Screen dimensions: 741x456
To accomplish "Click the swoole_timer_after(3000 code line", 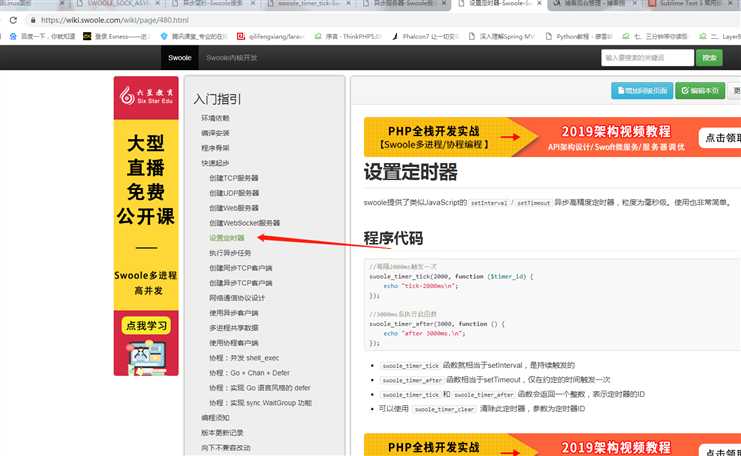I will tap(437, 324).
